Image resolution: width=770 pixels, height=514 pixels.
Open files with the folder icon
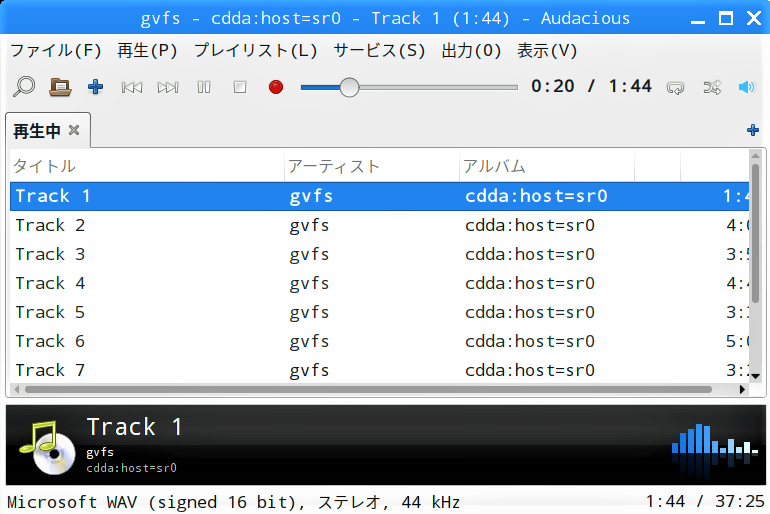[60, 87]
